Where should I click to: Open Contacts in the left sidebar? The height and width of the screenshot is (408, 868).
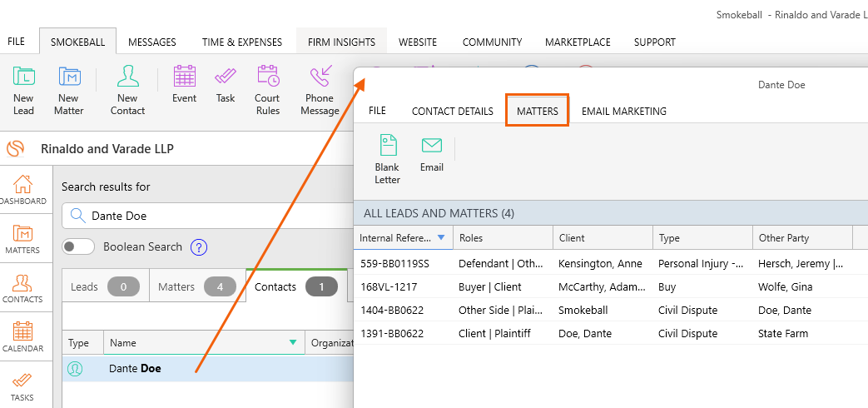[x=23, y=288]
